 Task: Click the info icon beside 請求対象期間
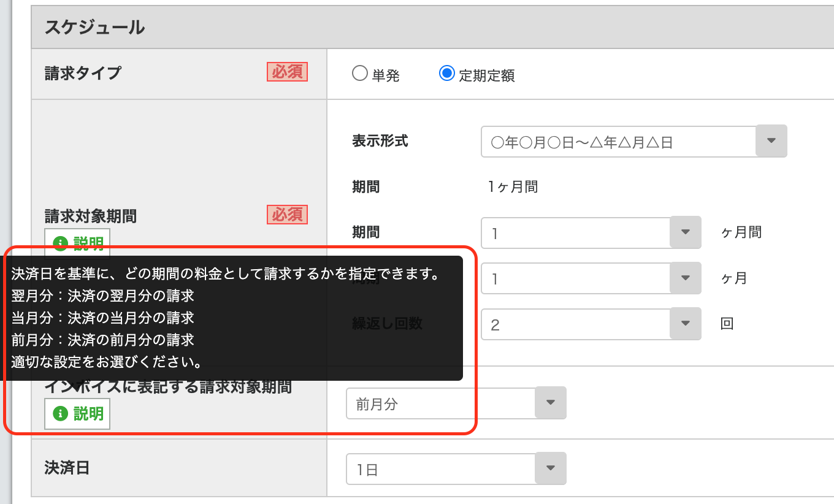click(x=60, y=243)
